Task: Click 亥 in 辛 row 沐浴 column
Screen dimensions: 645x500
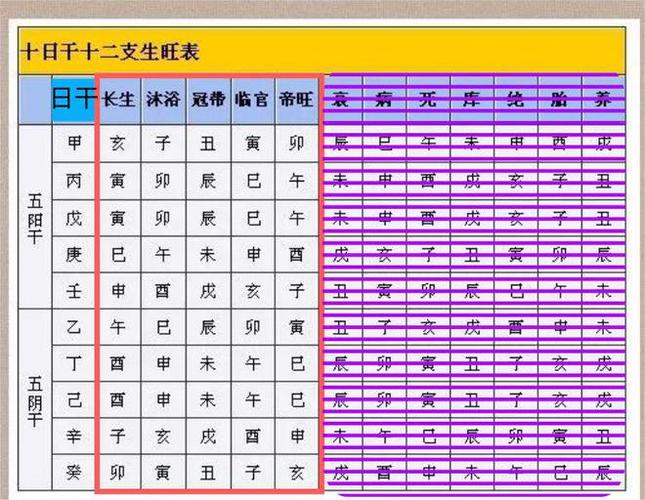Action: coord(163,436)
